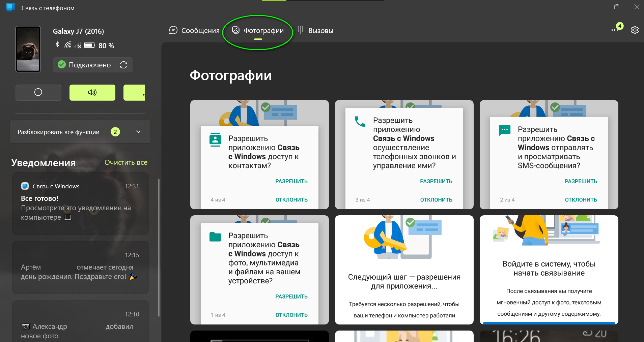
Task: Click the mobile signal no-service icon
Action: click(x=78, y=45)
